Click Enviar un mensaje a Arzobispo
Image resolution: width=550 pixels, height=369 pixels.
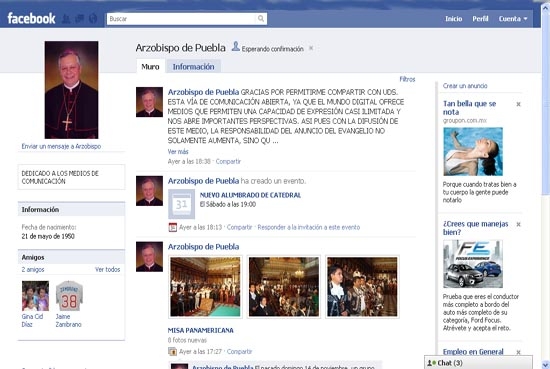coord(61,146)
